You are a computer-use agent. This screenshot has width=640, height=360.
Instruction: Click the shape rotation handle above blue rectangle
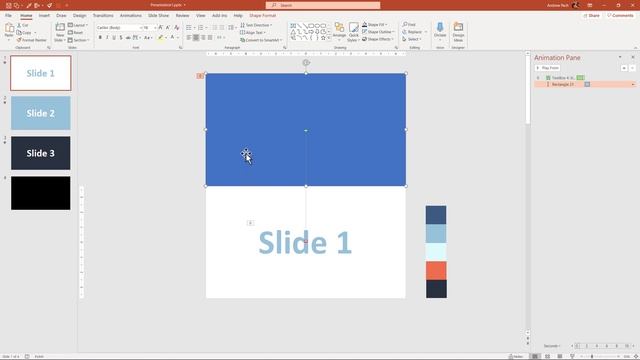pos(306,62)
